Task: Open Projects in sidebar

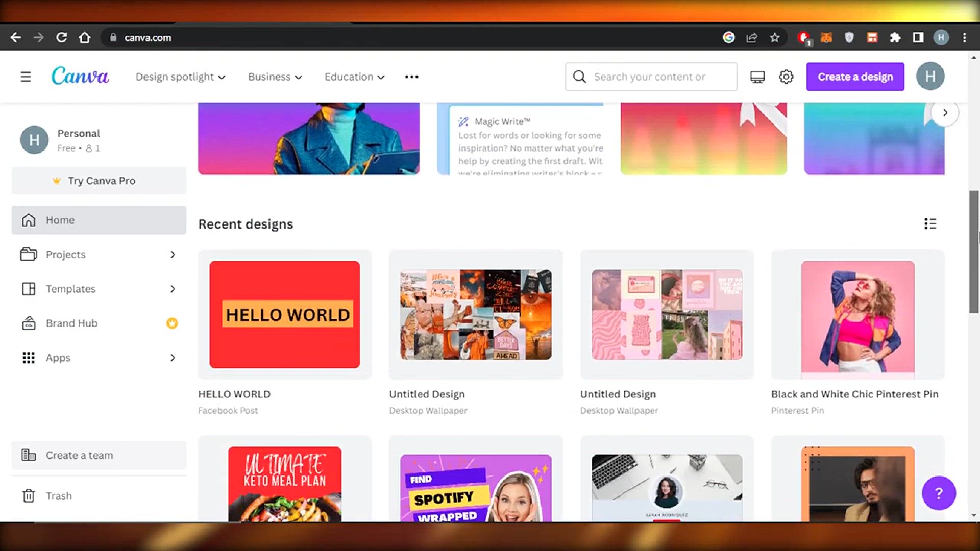Action: (99, 254)
